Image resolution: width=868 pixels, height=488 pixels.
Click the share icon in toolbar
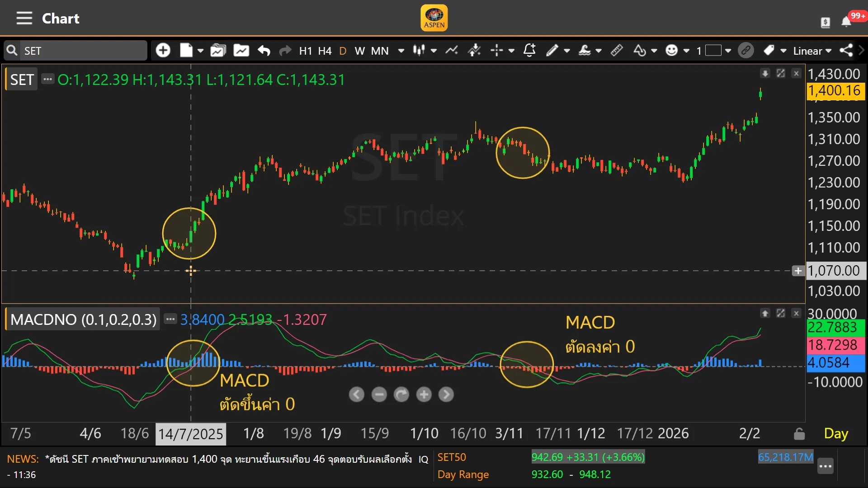(x=846, y=51)
